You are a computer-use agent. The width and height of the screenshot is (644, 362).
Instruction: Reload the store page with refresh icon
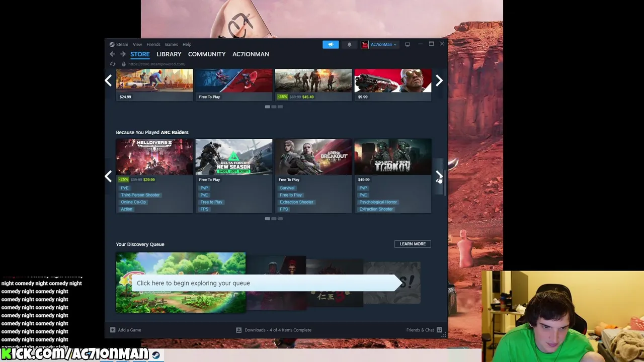click(112, 64)
